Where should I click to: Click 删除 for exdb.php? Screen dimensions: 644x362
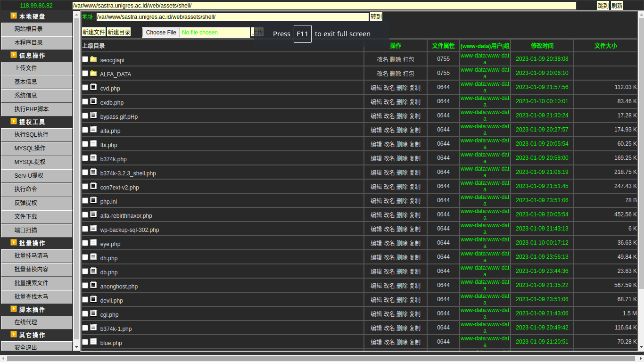coord(402,102)
